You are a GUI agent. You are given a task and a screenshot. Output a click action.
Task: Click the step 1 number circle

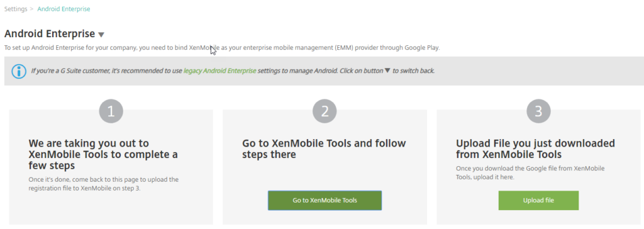[111, 111]
